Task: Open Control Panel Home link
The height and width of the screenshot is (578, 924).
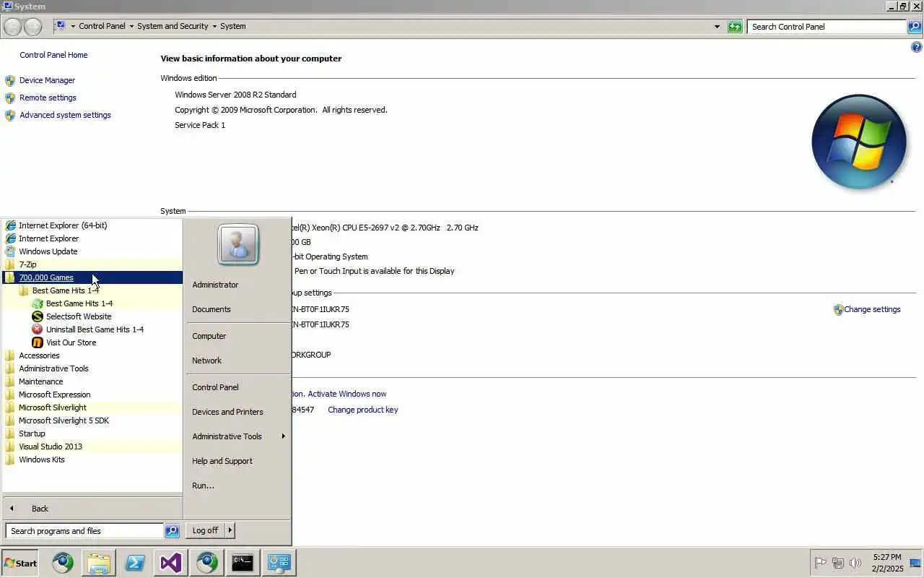Action: pos(53,55)
